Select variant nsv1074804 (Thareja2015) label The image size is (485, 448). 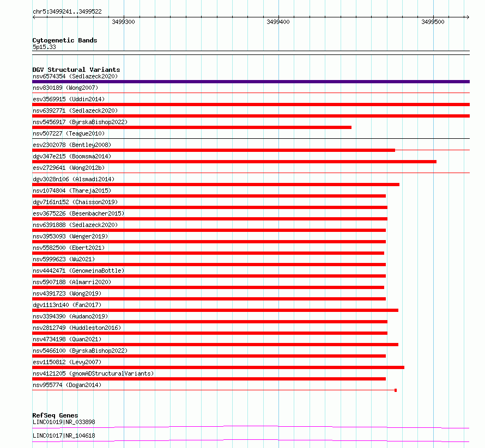pos(72,191)
